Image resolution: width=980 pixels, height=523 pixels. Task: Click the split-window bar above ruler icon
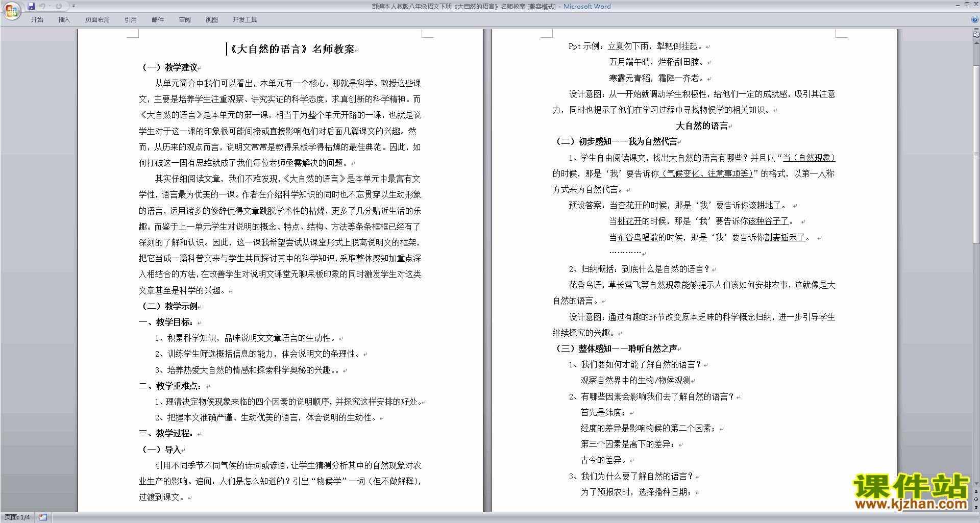[x=976, y=30]
